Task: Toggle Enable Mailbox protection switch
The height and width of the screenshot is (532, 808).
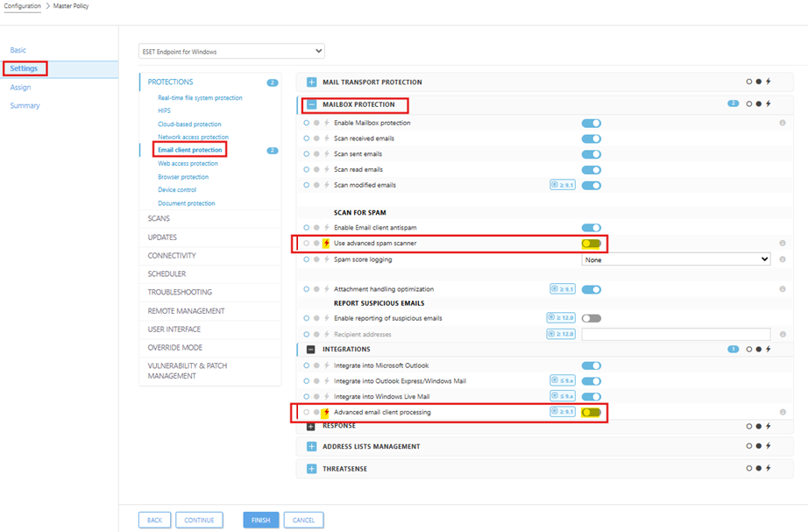Action: (591, 124)
